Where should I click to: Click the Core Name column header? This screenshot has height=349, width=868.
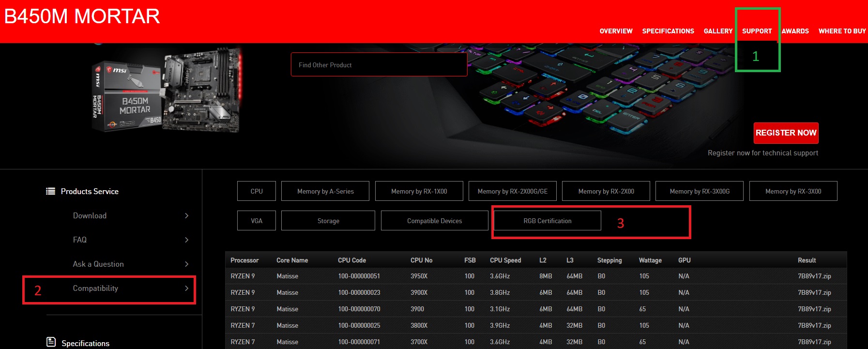point(292,260)
